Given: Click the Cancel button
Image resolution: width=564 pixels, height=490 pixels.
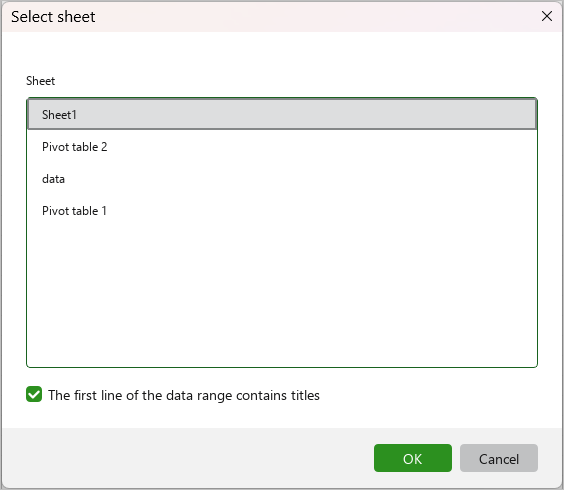Looking at the screenshot, I should 499,458.
